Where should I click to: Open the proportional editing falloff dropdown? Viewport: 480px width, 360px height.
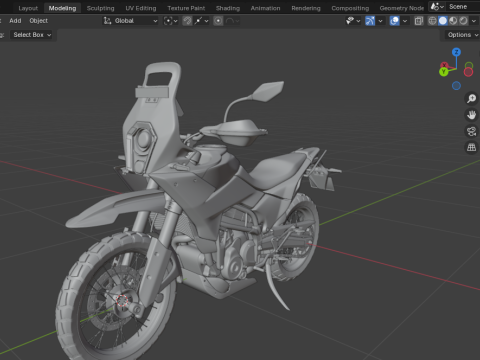pyautogui.click(x=232, y=21)
